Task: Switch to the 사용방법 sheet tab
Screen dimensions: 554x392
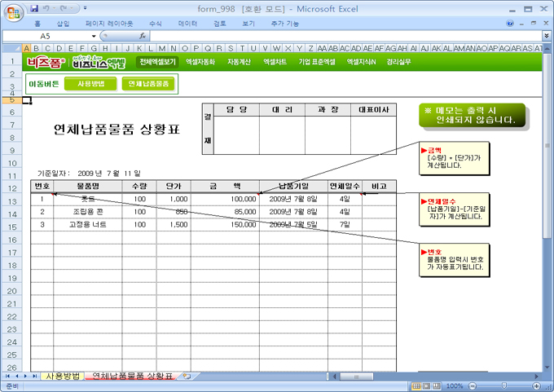Action: coord(63,377)
